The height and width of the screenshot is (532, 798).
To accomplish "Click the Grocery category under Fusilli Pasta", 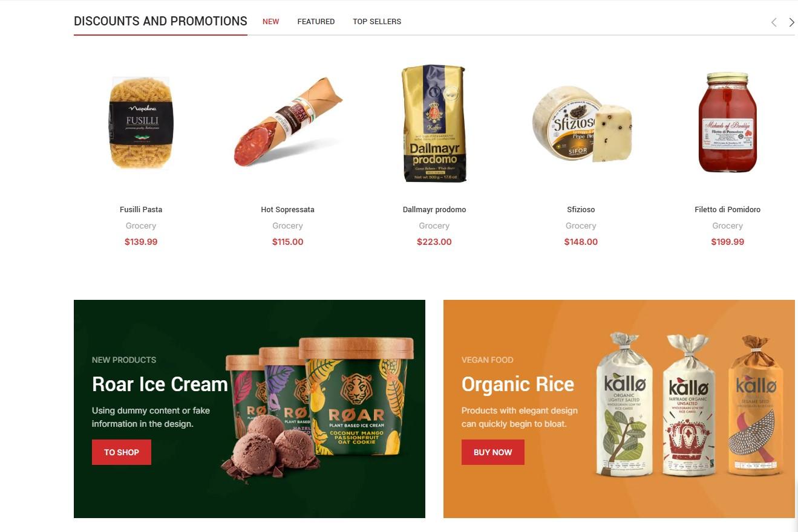I will coord(141,225).
